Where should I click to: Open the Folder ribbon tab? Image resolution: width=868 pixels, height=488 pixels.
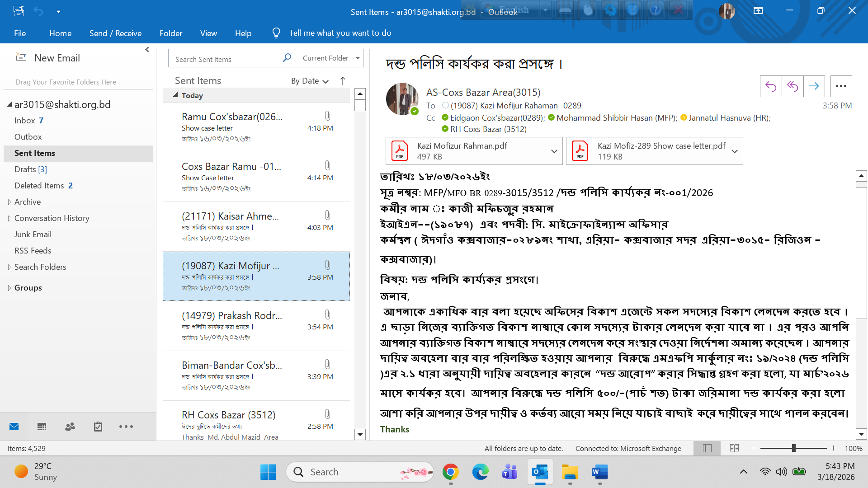coord(170,33)
